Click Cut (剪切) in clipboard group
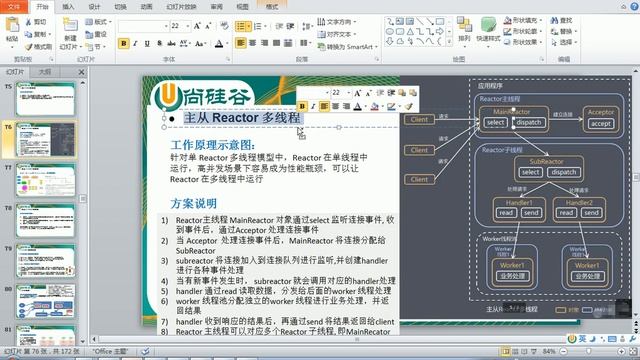Viewport: 640px width, 360px height. 36,22
